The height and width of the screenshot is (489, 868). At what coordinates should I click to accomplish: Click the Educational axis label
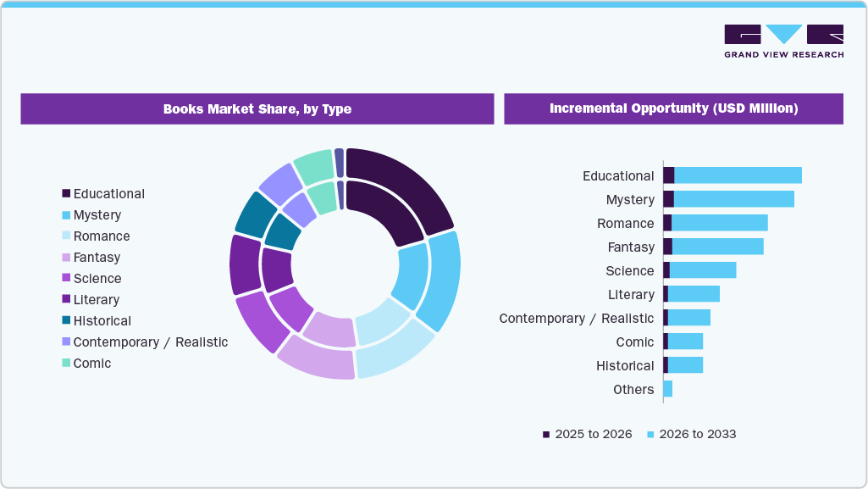617,175
